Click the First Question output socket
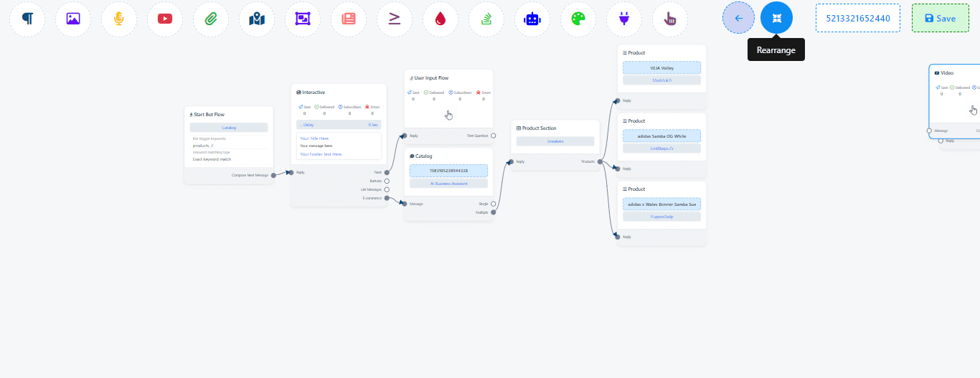980x378 pixels. click(x=493, y=136)
